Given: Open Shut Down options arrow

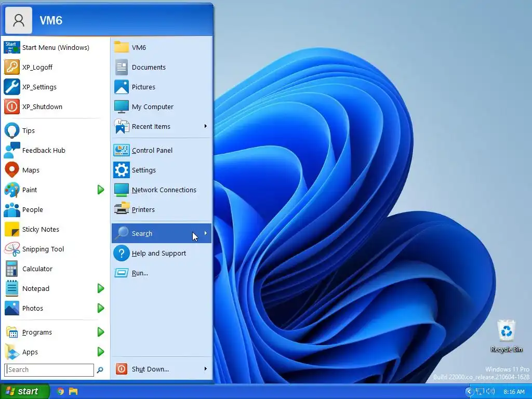Looking at the screenshot, I should pyautogui.click(x=205, y=369).
